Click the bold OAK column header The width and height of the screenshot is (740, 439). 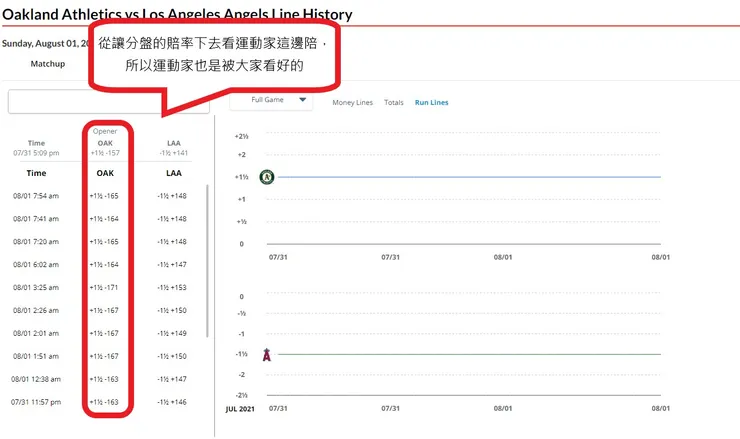click(x=105, y=173)
